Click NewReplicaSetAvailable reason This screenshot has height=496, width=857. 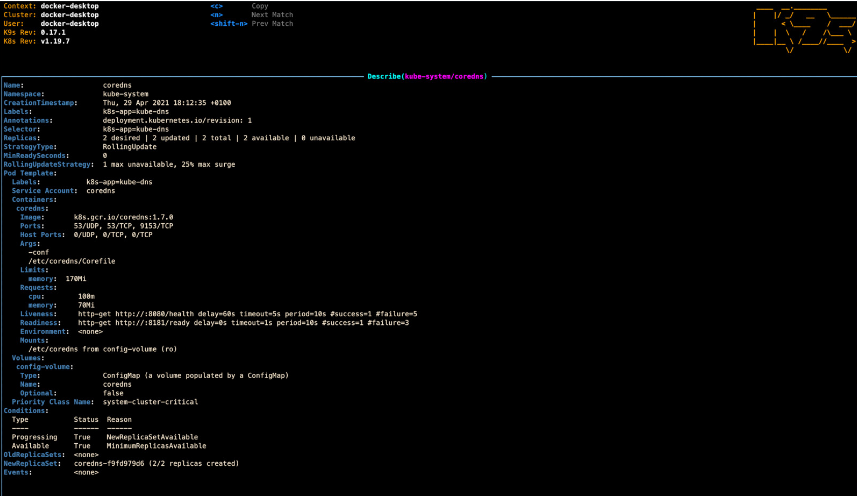click(x=152, y=437)
